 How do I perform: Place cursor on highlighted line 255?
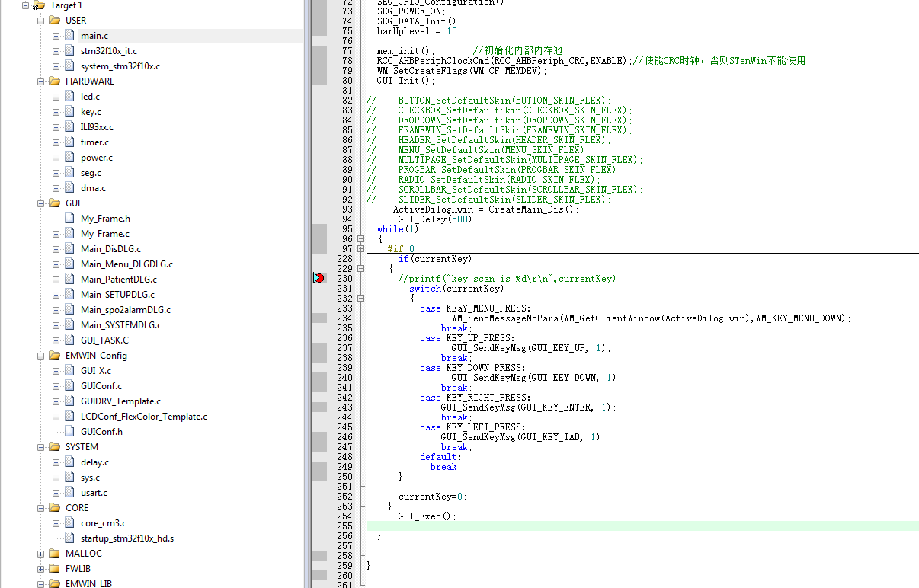[x=642, y=526]
